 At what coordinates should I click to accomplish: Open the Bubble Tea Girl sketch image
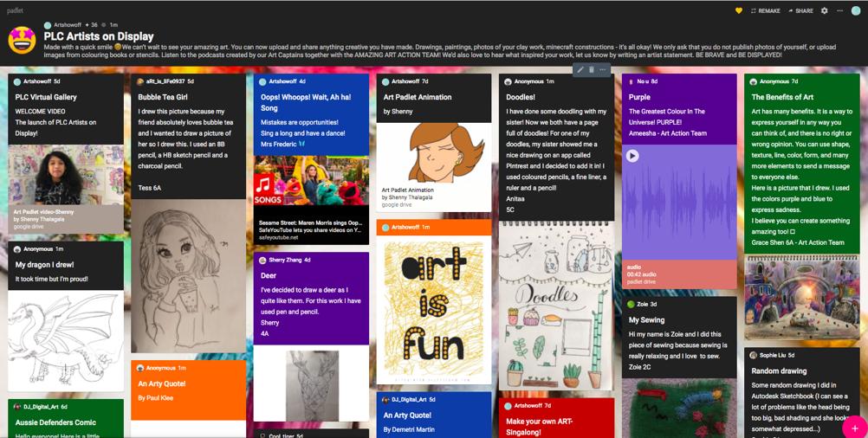(188, 275)
